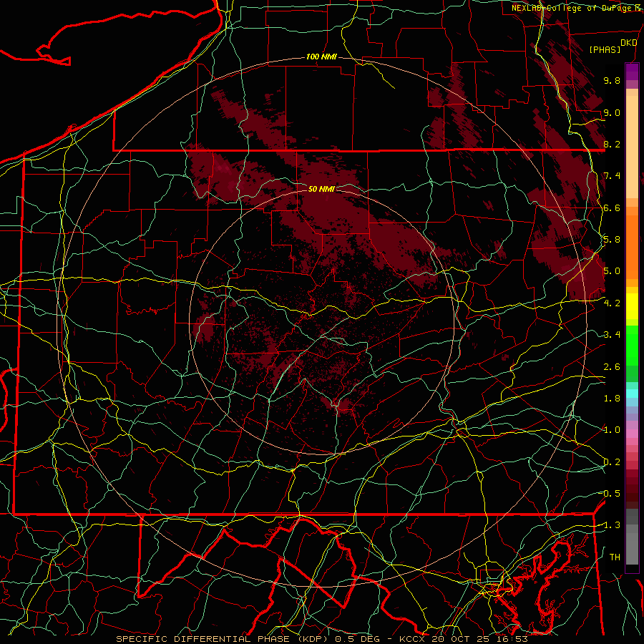Screen dimensions: 644x644
Task: Click the Specific Differential Phase (KDP) caption
Action: 223,639
